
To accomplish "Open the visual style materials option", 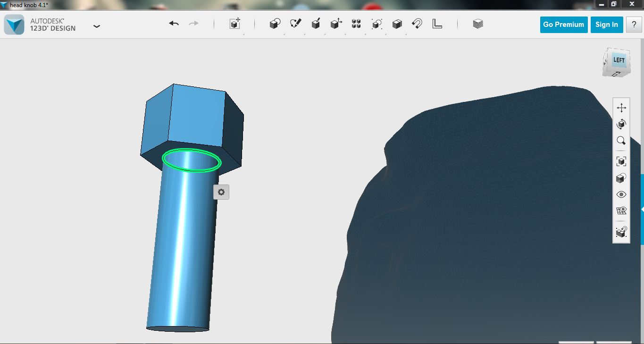I will (x=621, y=178).
